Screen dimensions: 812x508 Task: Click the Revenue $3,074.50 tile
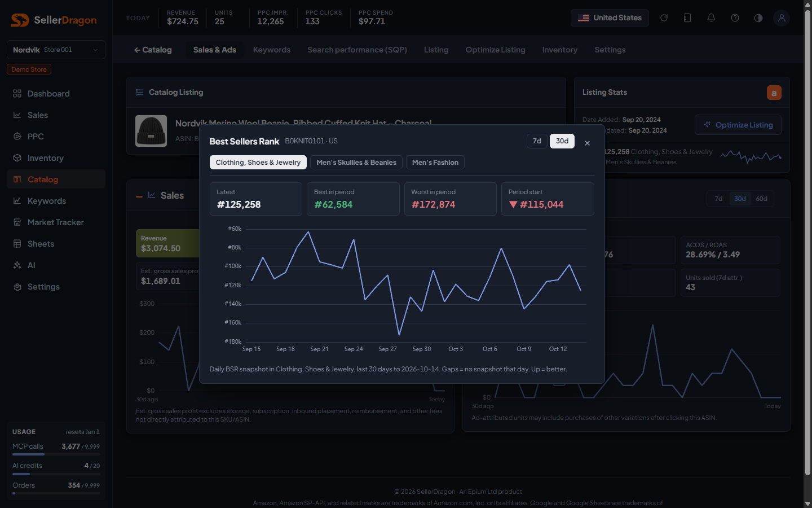[167, 243]
